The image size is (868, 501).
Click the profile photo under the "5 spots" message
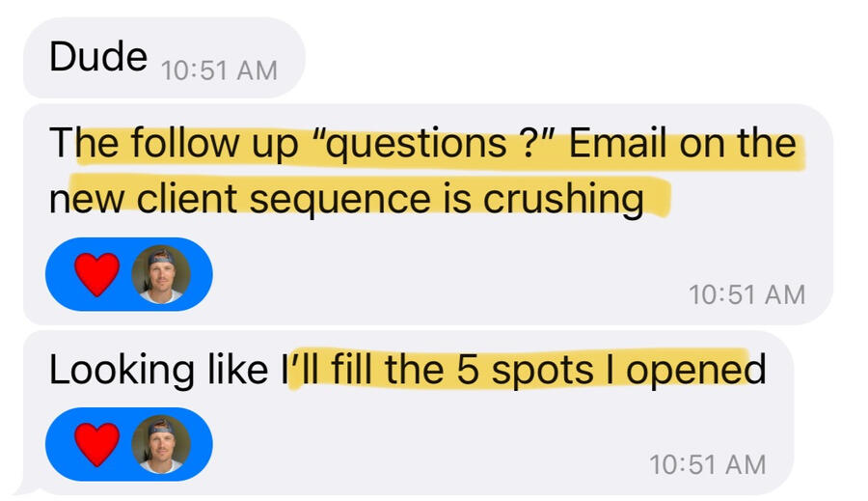coord(160,444)
